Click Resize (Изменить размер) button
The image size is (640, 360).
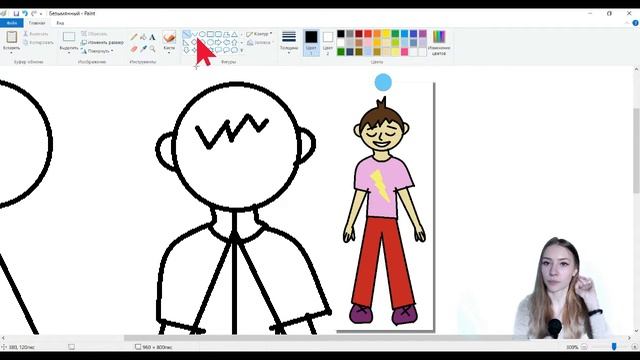coord(102,42)
